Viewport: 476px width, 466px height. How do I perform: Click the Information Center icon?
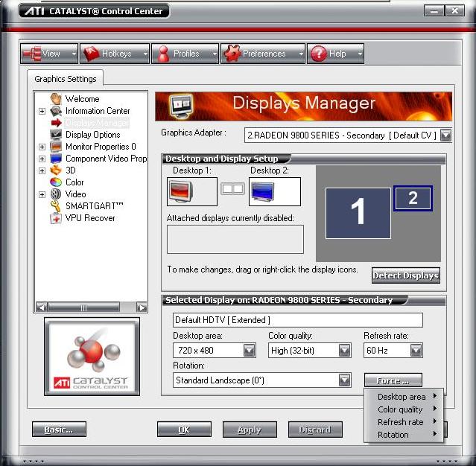(x=56, y=111)
